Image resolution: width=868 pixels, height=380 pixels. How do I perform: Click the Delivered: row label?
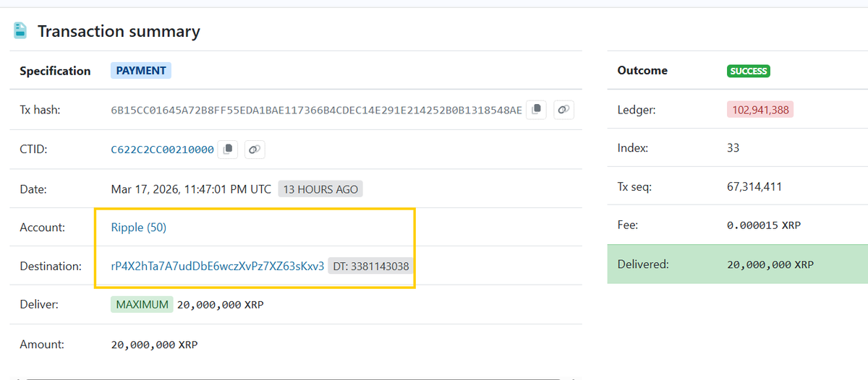tap(643, 264)
